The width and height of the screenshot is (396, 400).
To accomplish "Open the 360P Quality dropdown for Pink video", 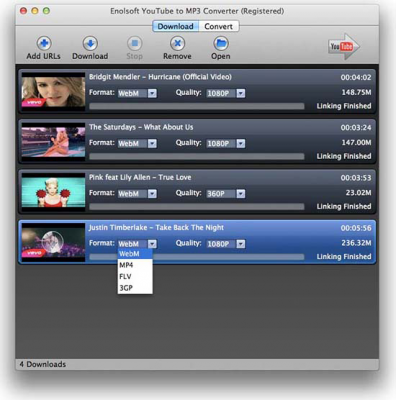I will click(x=226, y=194).
